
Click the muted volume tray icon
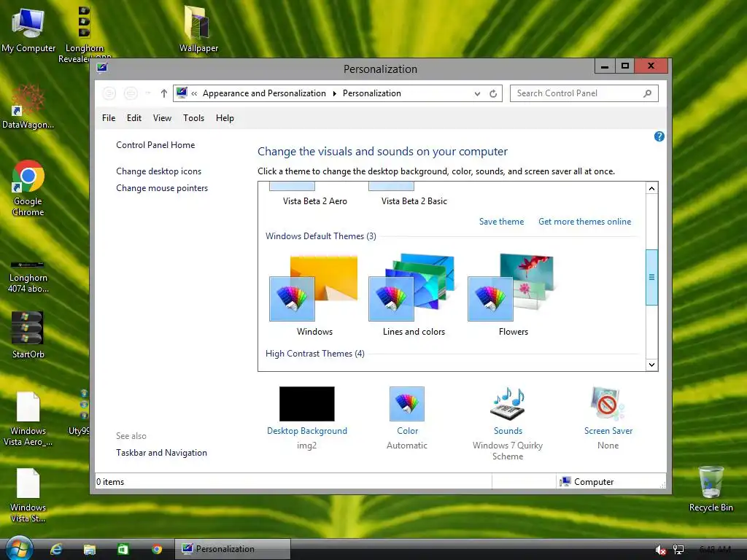click(x=660, y=550)
